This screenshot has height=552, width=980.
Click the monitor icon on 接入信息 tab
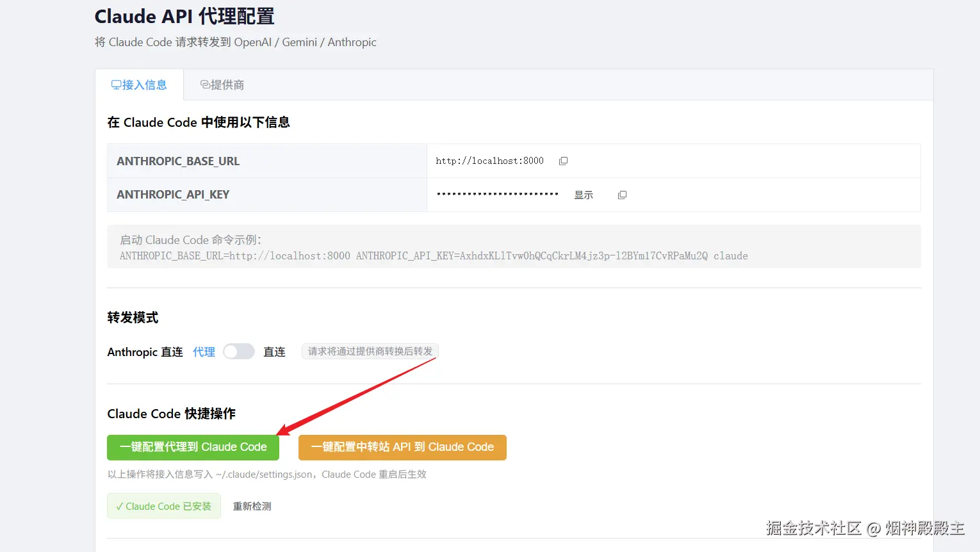click(116, 85)
